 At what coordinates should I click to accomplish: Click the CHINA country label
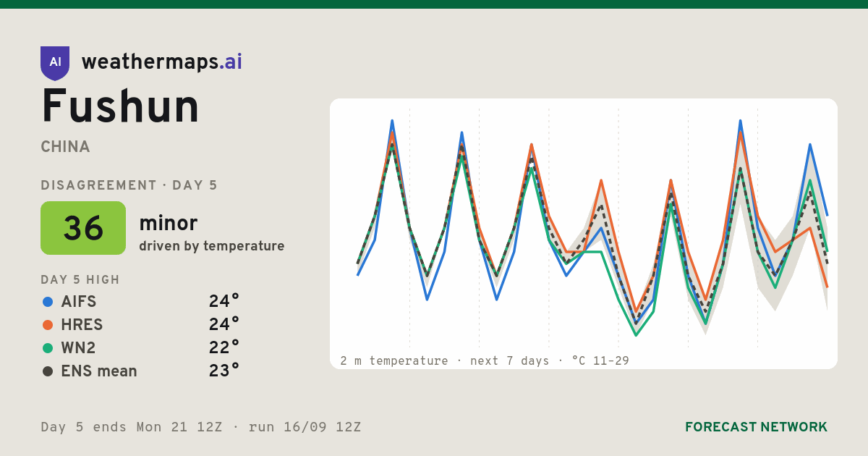tap(66, 147)
